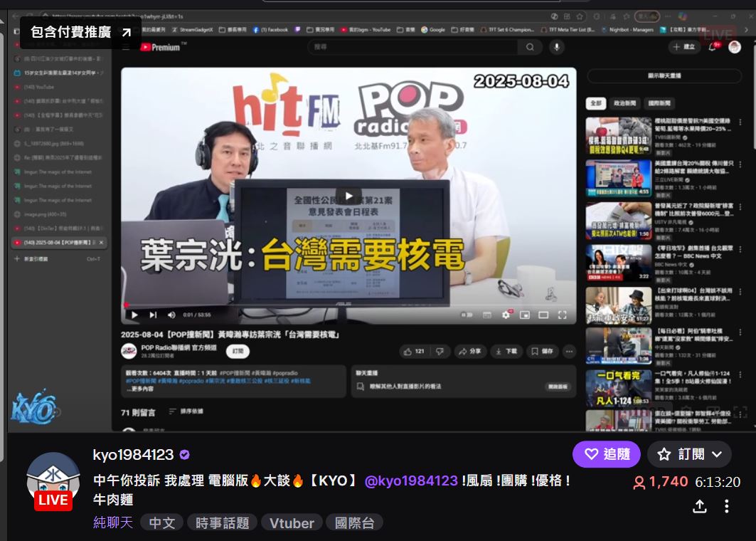The image size is (756, 541).
Task: Open the @kyo1984123 mention link
Action: click(x=411, y=480)
